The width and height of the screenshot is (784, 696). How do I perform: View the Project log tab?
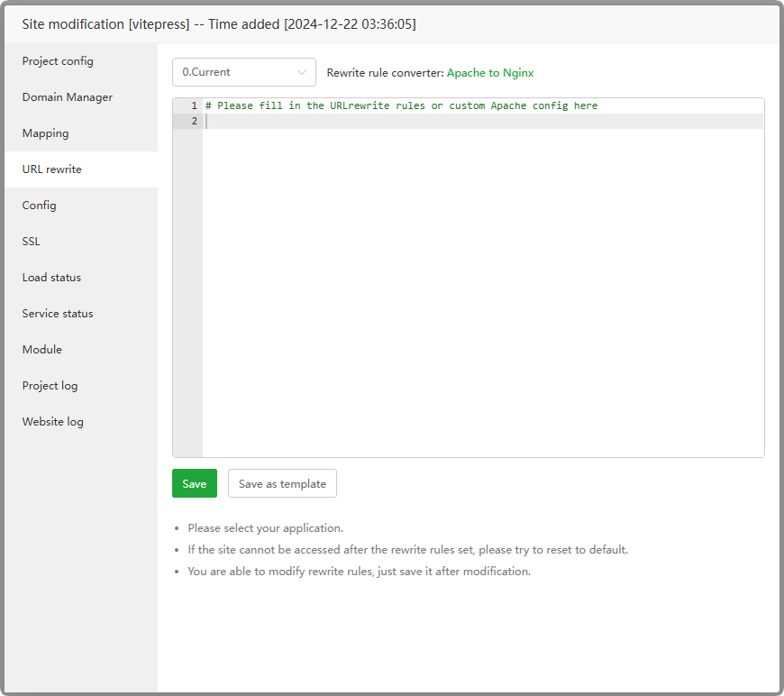[x=50, y=386]
